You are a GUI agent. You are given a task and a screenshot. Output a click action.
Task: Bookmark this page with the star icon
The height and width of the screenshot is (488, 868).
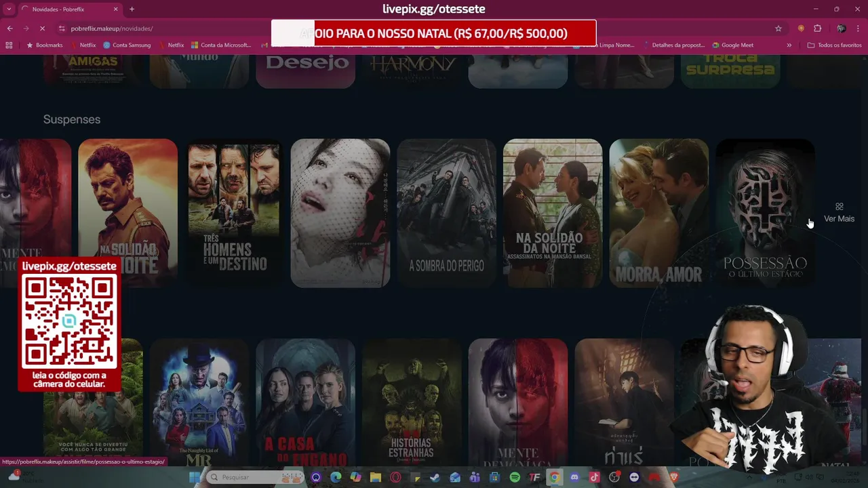click(x=778, y=28)
